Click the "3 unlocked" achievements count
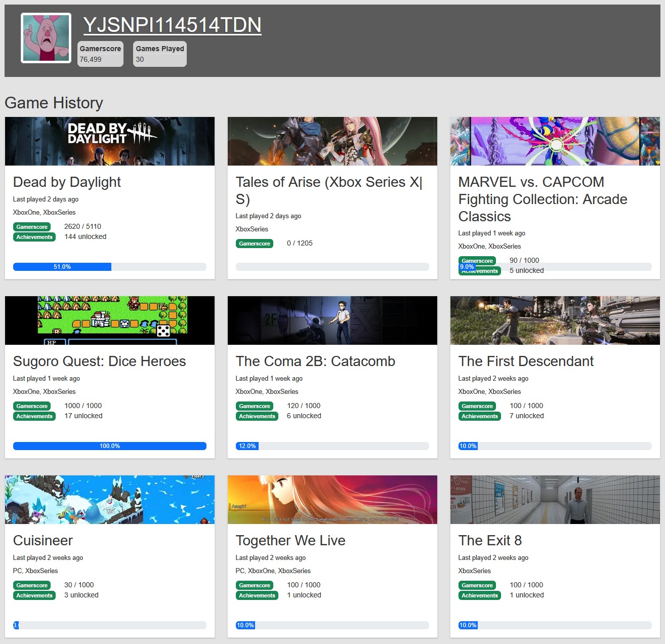 [81, 595]
